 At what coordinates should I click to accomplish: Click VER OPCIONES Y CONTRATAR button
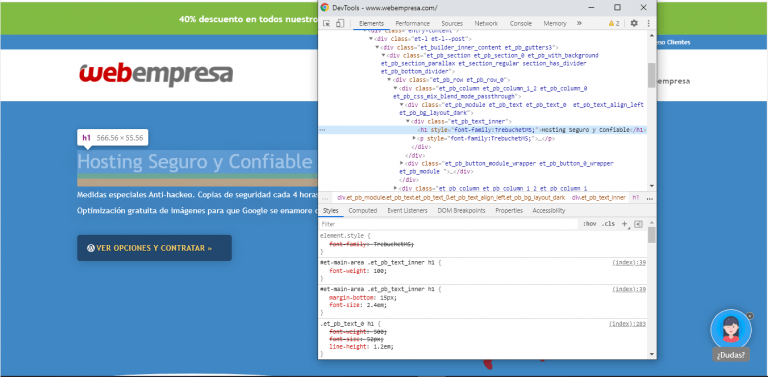click(x=154, y=248)
